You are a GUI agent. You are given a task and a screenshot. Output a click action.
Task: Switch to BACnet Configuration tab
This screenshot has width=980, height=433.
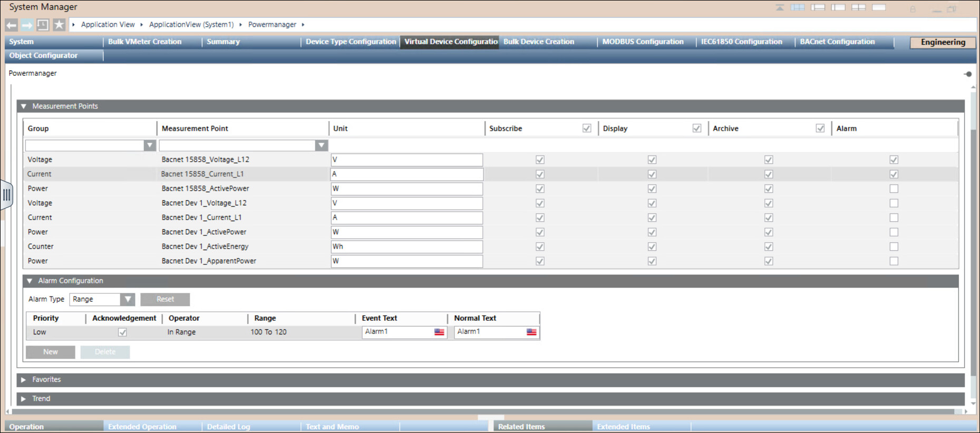(x=837, y=42)
